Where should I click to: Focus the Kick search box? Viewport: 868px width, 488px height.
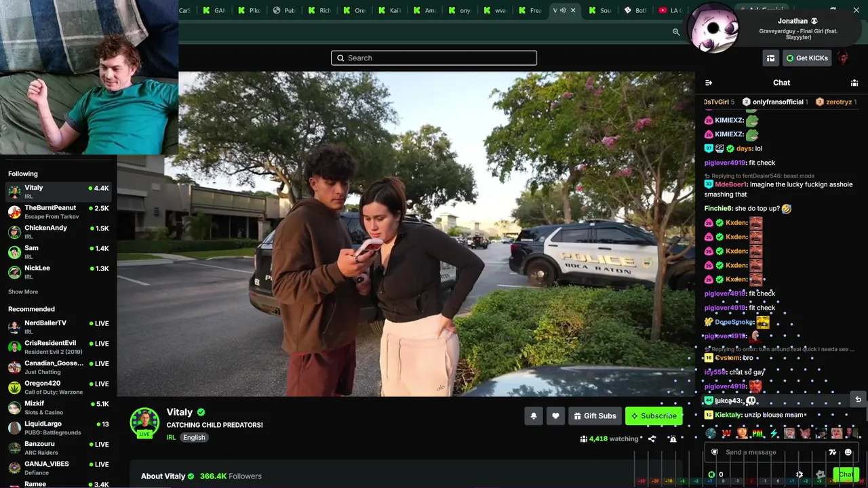434,58
